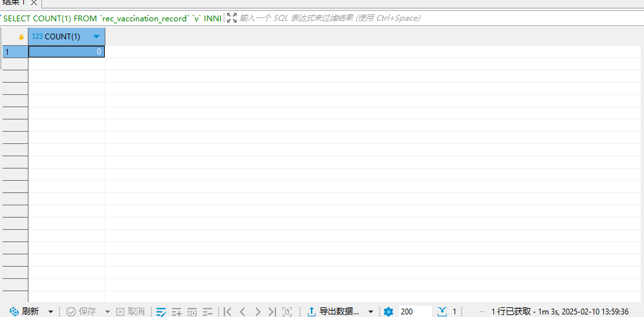Click the rows fetched status text
644x317 pixels.
[x=560, y=312]
